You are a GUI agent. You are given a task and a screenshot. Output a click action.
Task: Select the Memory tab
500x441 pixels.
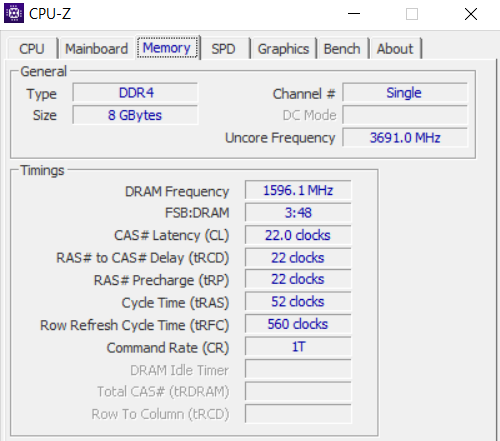point(167,48)
